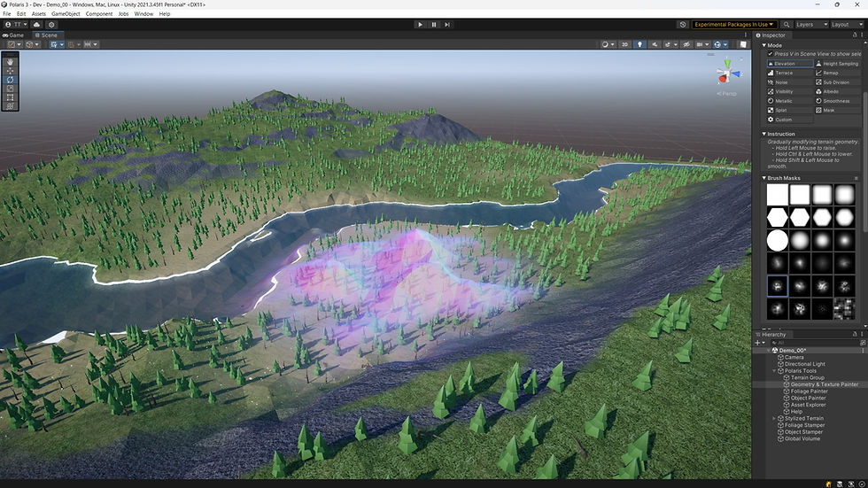Viewport: 868px width, 488px height.
Task: Open Undo History icon
Action: point(683,24)
